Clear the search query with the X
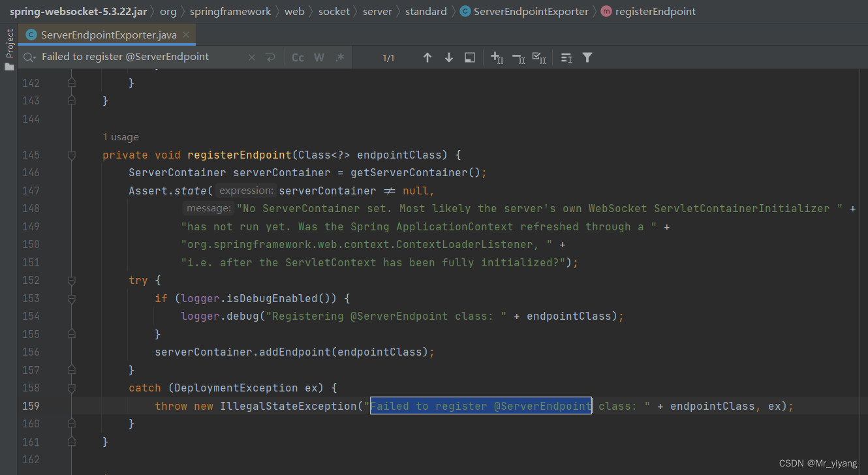Viewport: 868px width, 475px height. [252, 57]
